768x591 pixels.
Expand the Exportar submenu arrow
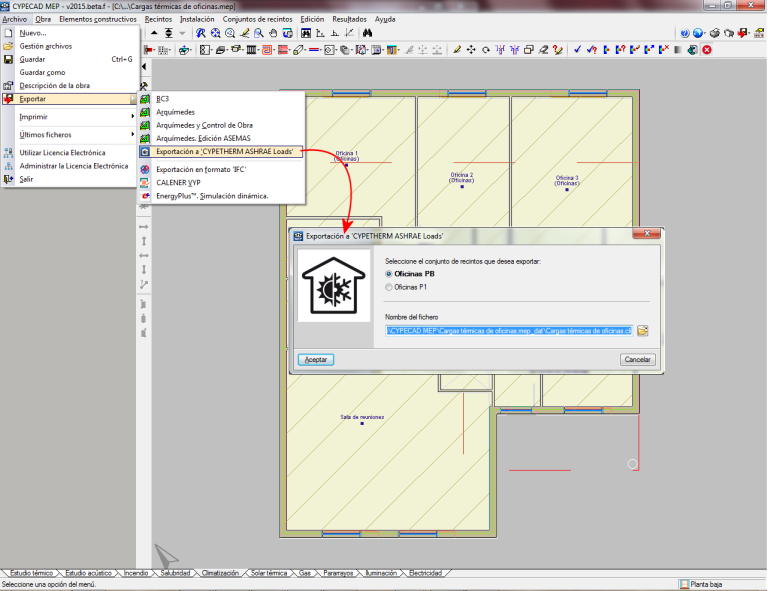(x=132, y=99)
